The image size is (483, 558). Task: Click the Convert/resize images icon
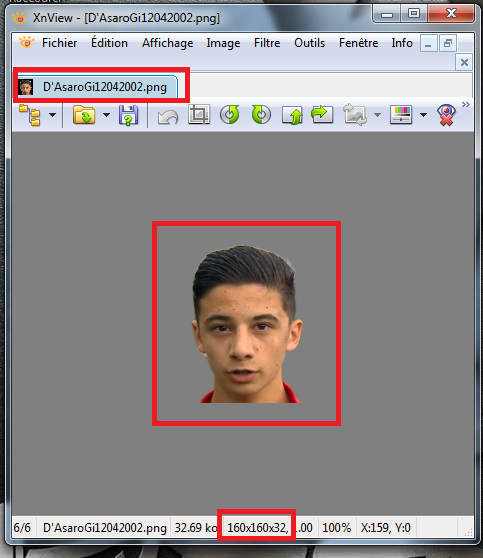click(355, 115)
